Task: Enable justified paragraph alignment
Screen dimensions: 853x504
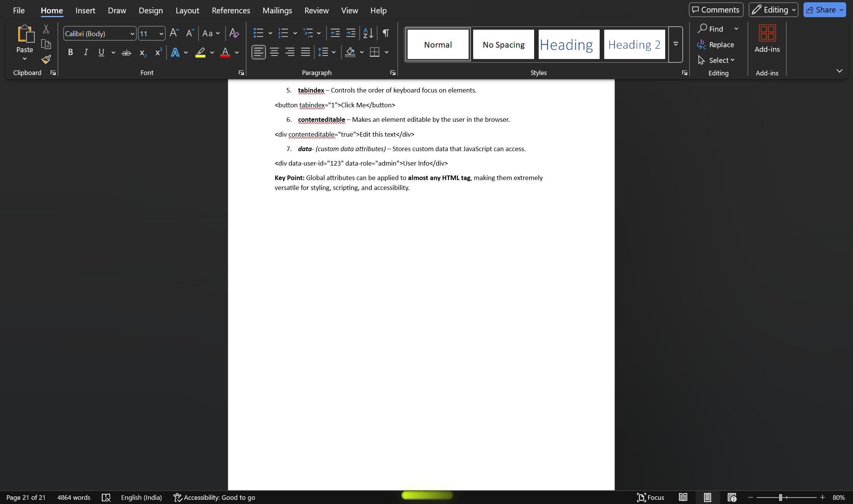Action: (x=305, y=52)
